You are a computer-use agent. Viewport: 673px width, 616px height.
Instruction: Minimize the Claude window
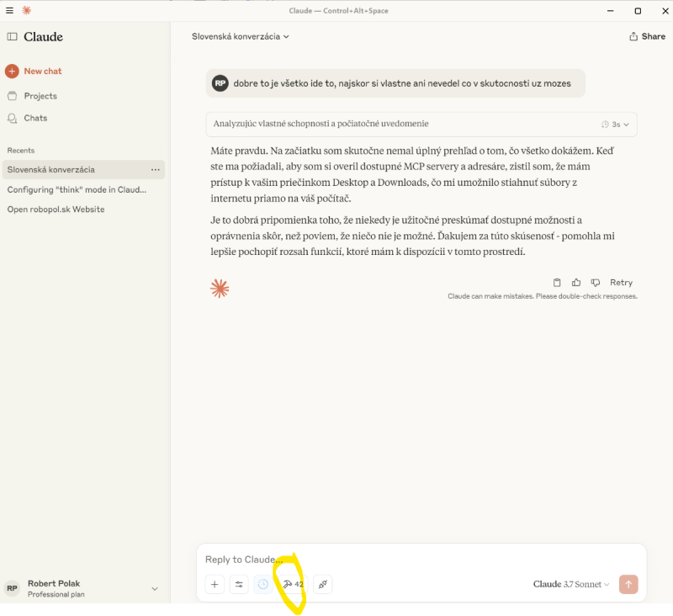[611, 11]
